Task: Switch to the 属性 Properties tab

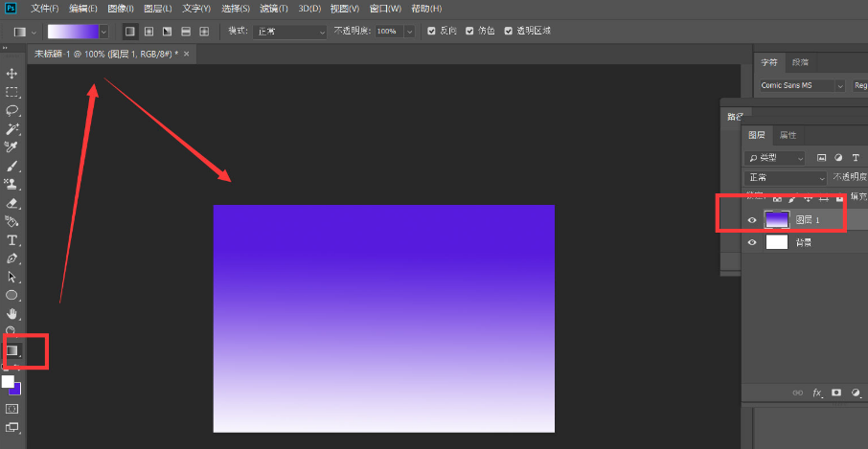Action: [x=788, y=135]
